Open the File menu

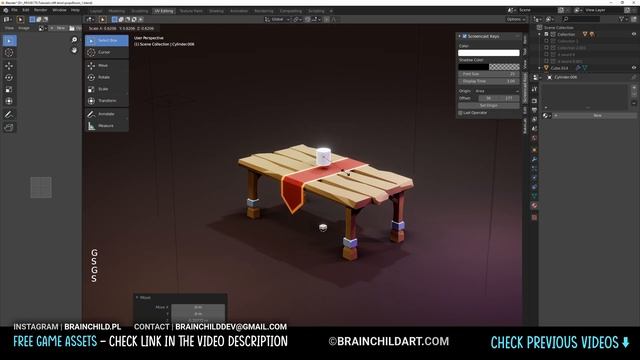[x=14, y=10]
